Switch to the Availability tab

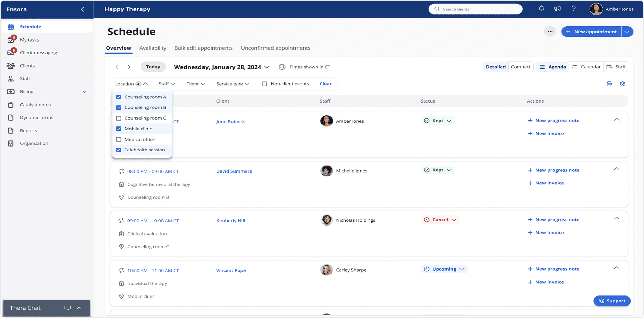click(x=153, y=48)
